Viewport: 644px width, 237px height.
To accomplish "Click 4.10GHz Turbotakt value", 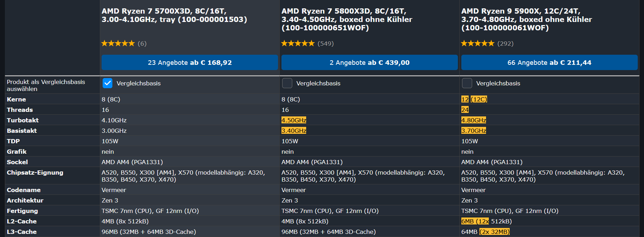I will [114, 120].
